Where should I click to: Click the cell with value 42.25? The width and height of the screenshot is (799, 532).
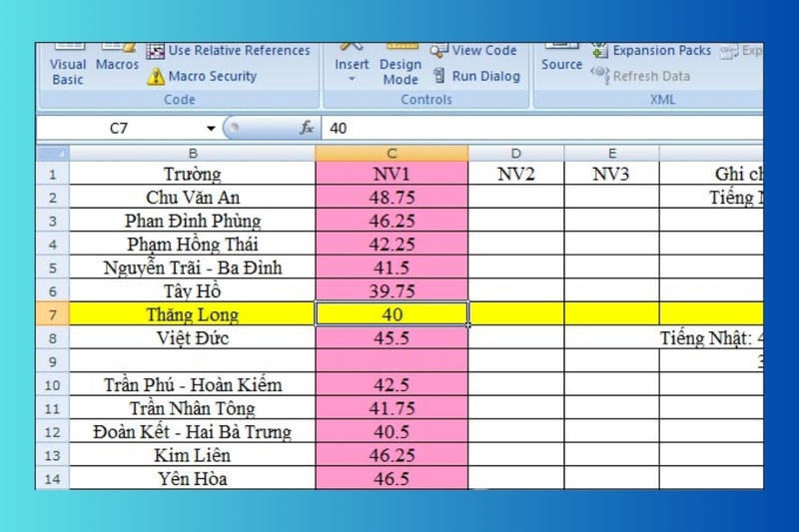[392, 245]
